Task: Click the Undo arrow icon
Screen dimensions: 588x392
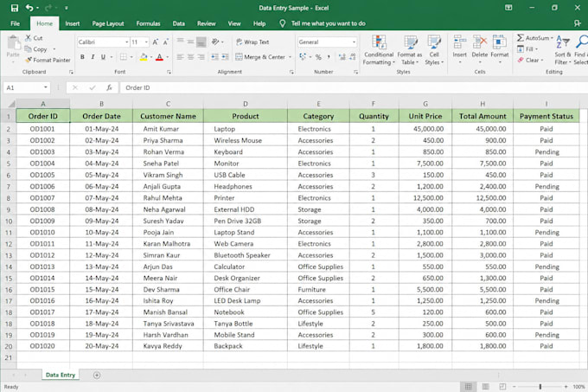Action: pos(29,8)
